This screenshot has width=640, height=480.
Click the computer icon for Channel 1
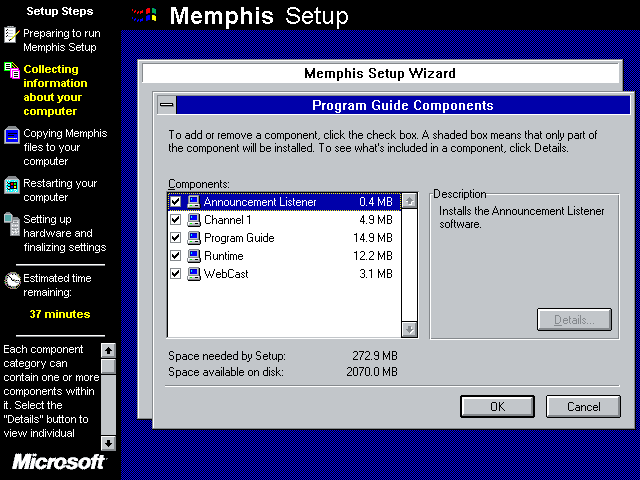point(193,220)
